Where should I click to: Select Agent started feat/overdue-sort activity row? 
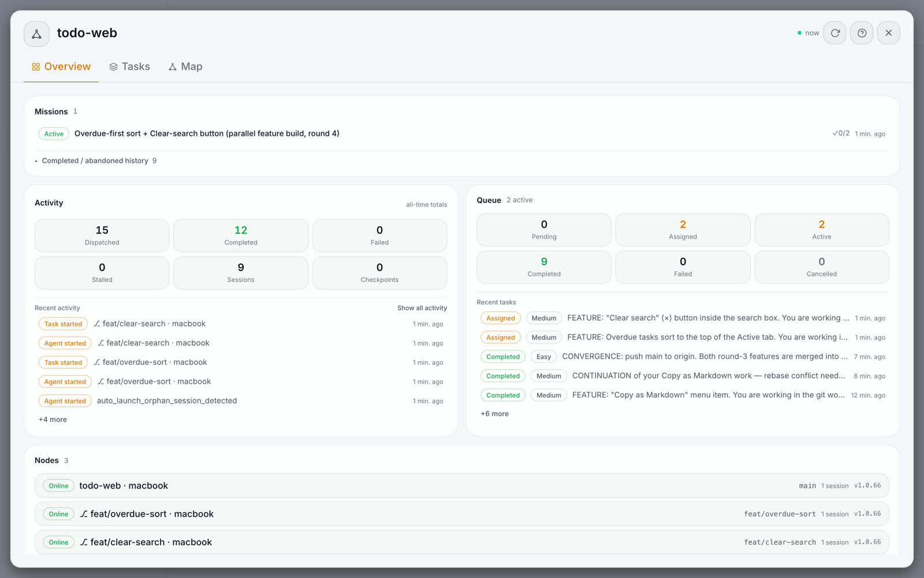tap(241, 381)
